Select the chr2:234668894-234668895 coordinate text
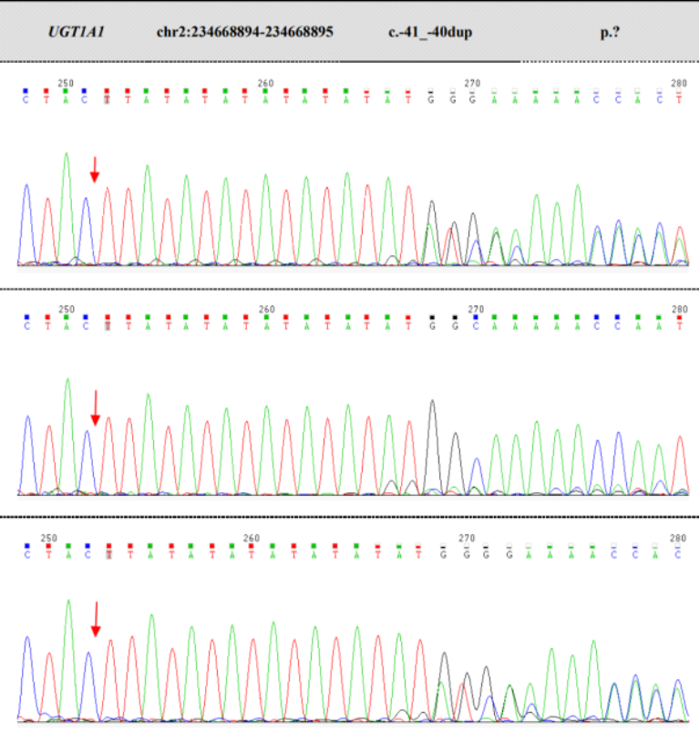The height and width of the screenshot is (742, 700). 244,32
